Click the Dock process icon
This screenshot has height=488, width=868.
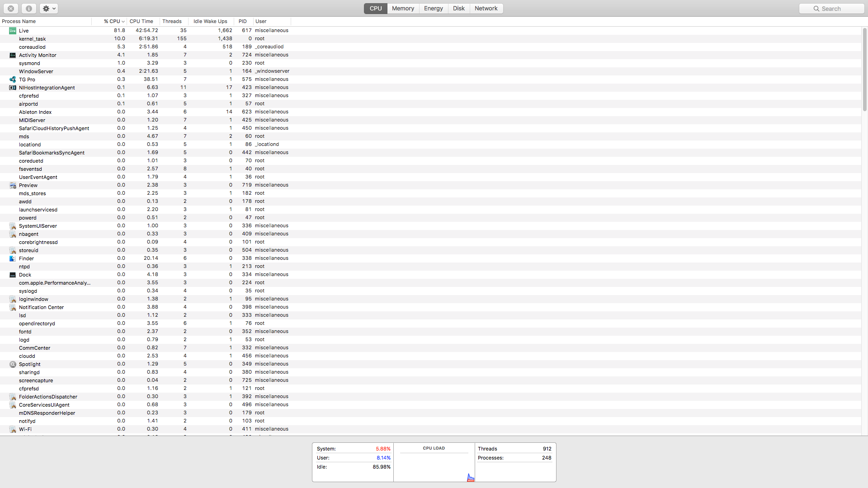point(13,275)
